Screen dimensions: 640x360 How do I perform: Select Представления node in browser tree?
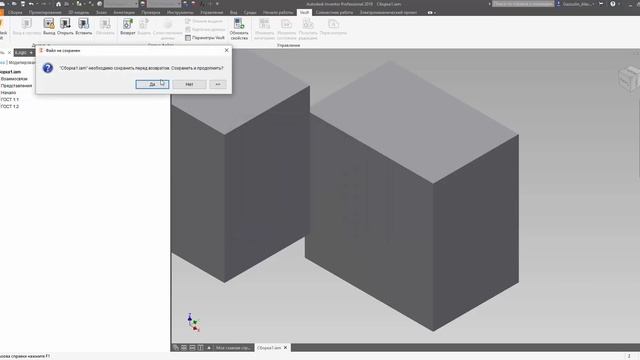click(16, 86)
